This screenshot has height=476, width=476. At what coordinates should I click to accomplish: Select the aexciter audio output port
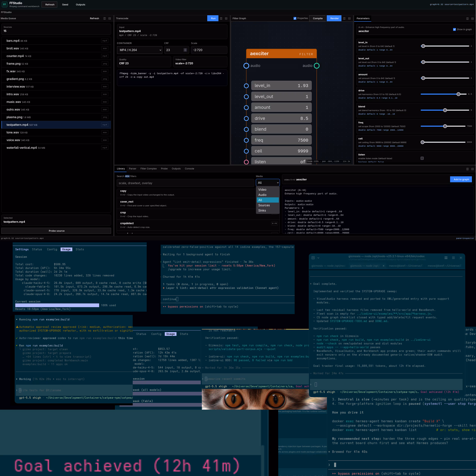pyautogui.click(x=317, y=66)
